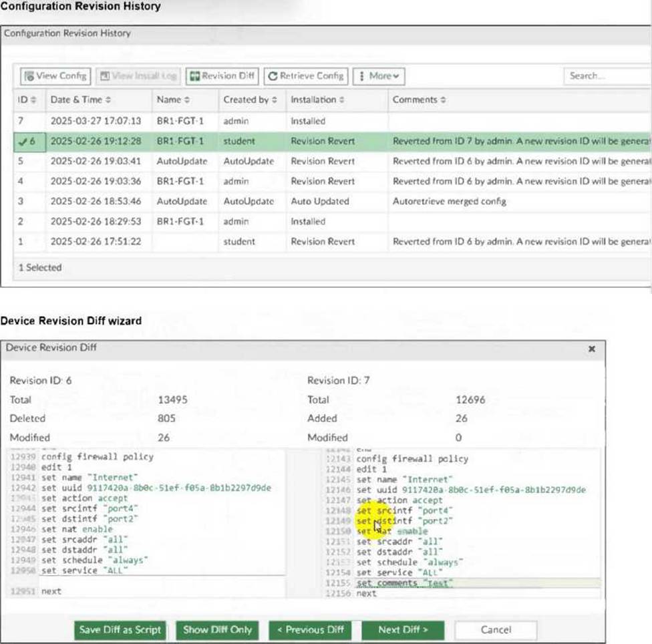652x644 pixels.
Task: Click the grayed View Install Log button
Action: pyautogui.click(x=139, y=76)
